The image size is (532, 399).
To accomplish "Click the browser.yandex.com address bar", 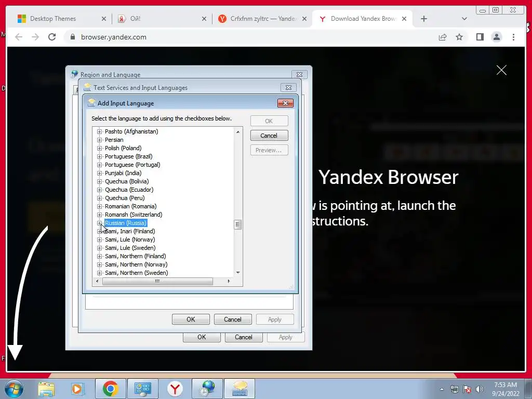I will pyautogui.click(x=250, y=37).
